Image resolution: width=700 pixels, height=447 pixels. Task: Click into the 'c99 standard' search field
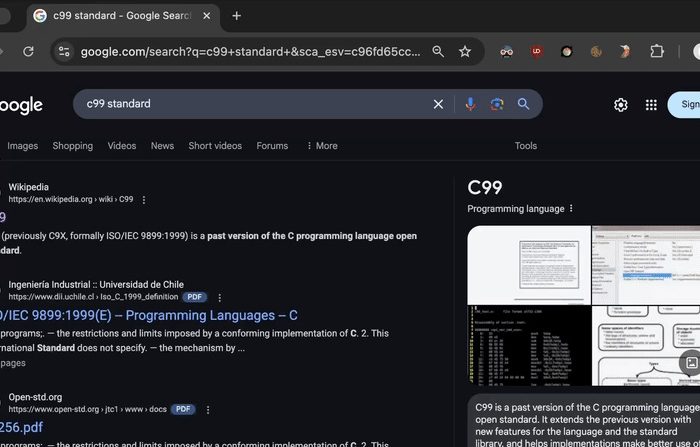(x=250, y=104)
